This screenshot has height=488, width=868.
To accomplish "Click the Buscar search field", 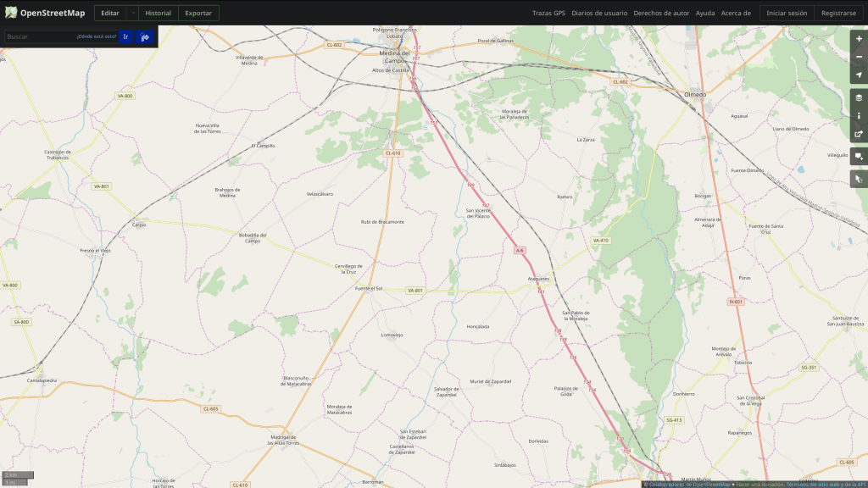I will coord(40,36).
